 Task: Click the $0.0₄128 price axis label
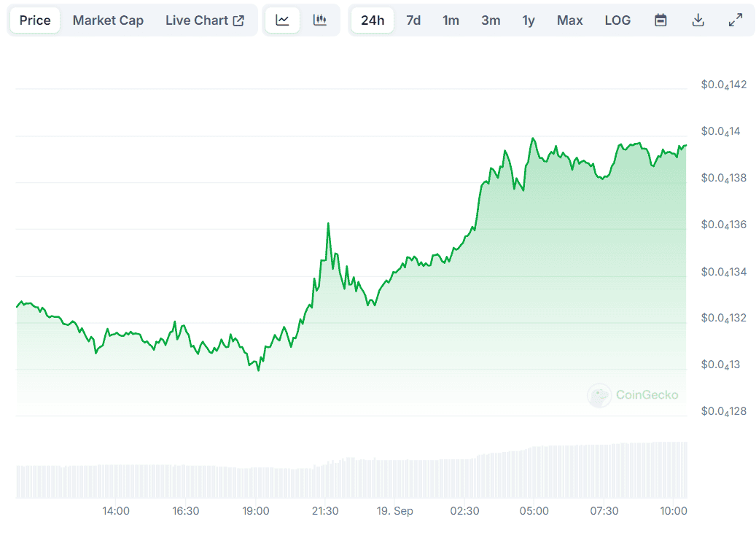click(x=724, y=412)
